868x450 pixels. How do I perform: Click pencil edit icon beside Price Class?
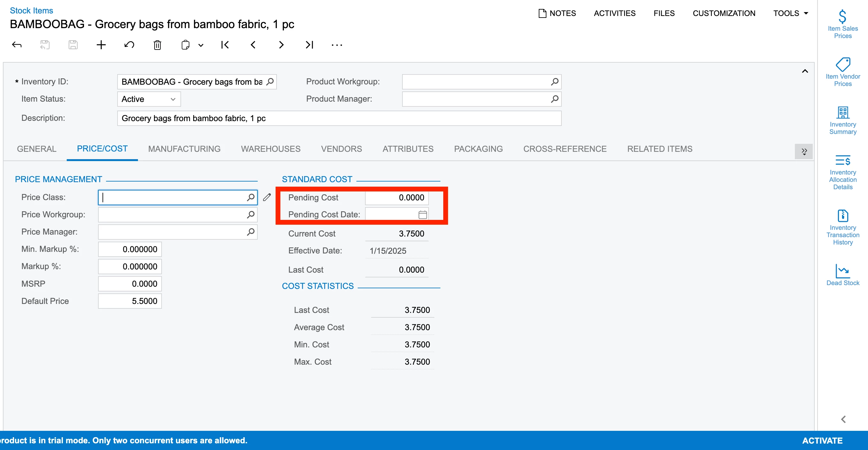pyautogui.click(x=267, y=197)
